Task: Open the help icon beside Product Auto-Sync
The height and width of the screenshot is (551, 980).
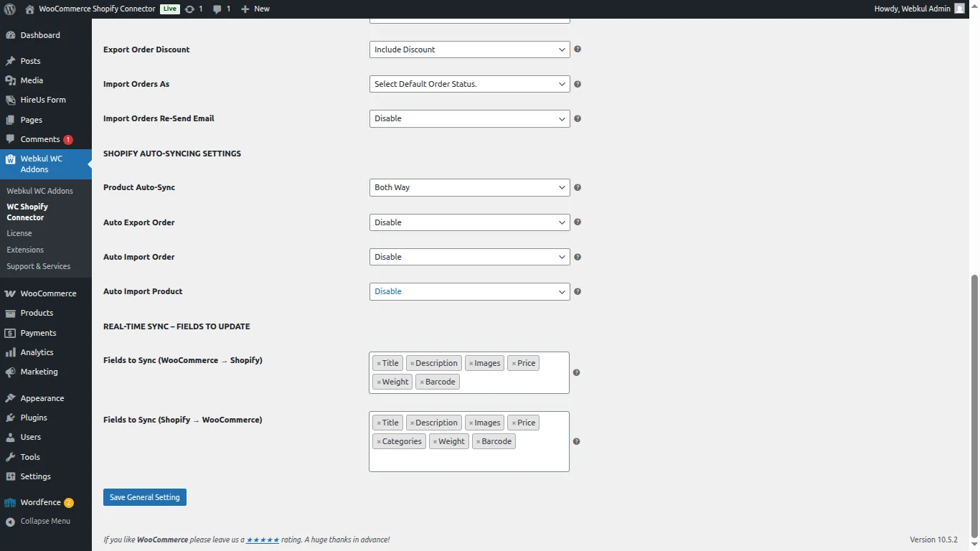Action: 577,187
